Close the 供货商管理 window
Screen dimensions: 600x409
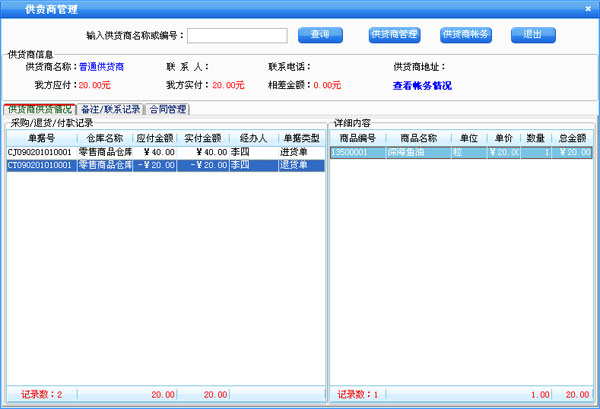coord(590,7)
